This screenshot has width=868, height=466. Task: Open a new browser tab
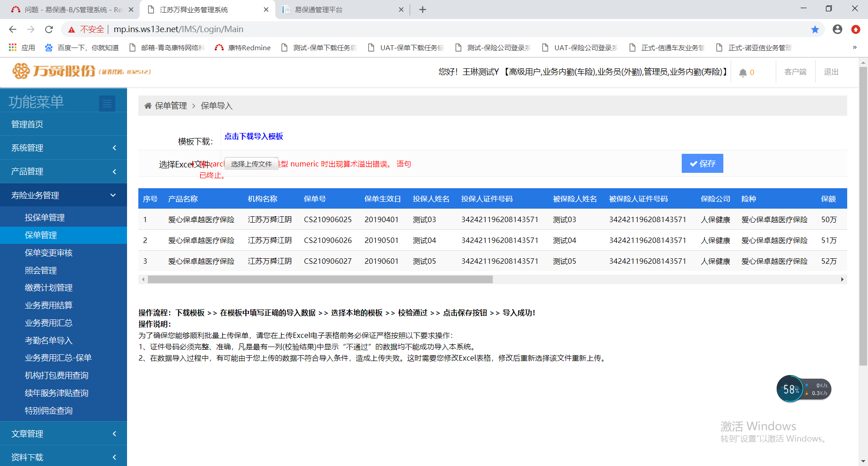click(x=422, y=10)
